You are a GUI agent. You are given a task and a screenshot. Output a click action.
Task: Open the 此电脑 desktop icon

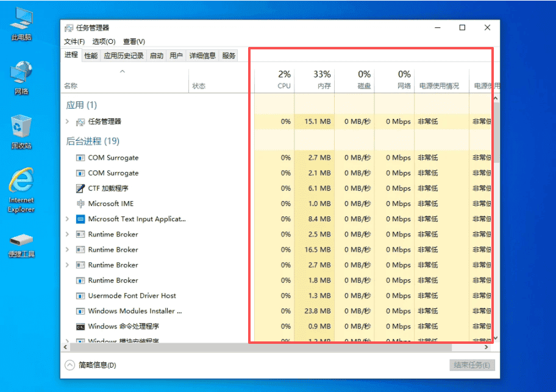[21, 24]
